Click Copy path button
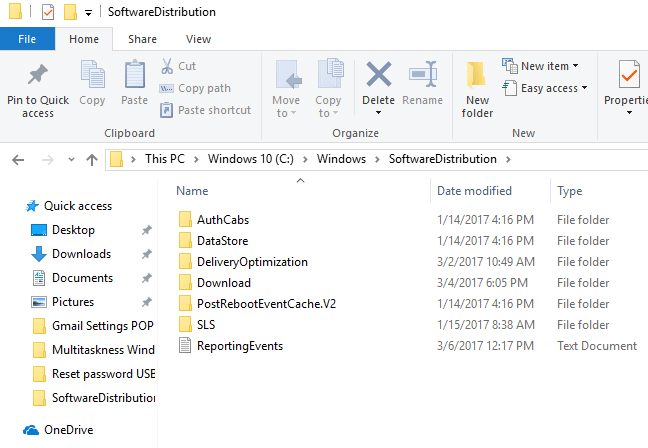 point(196,88)
